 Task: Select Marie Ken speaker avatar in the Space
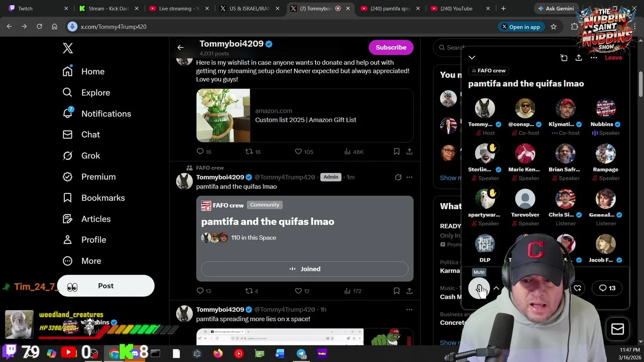coord(525,153)
